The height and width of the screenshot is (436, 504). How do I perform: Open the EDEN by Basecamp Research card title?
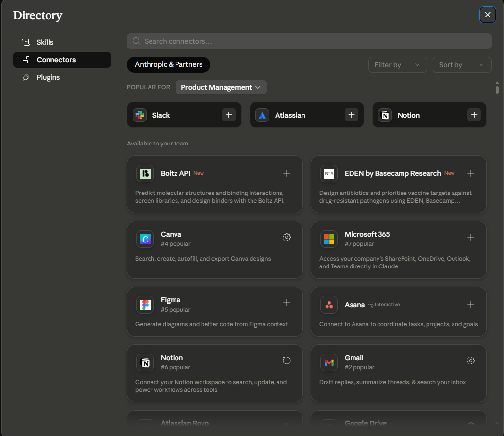click(393, 173)
